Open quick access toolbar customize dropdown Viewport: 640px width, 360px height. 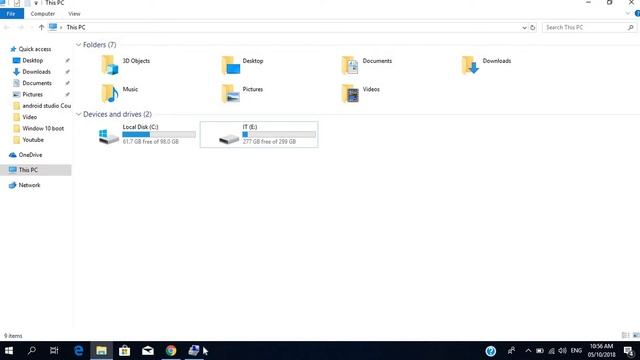(36, 3)
